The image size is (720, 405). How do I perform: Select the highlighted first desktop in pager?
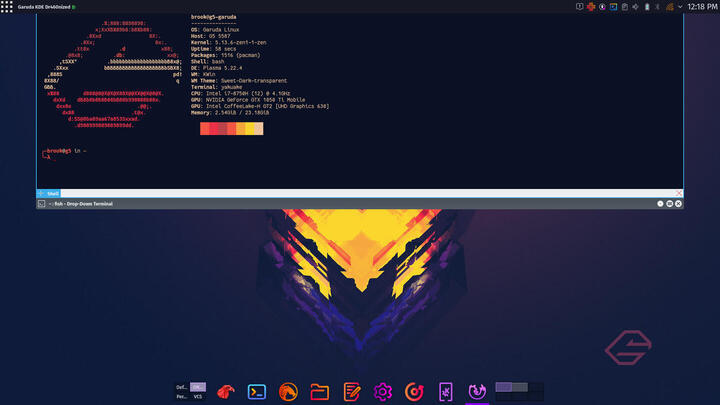tap(504, 387)
